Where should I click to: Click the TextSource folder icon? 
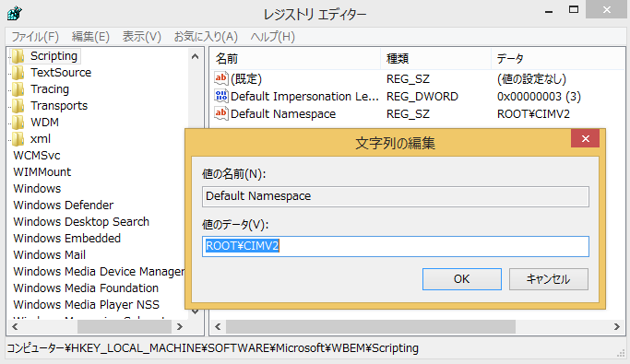[x=18, y=73]
